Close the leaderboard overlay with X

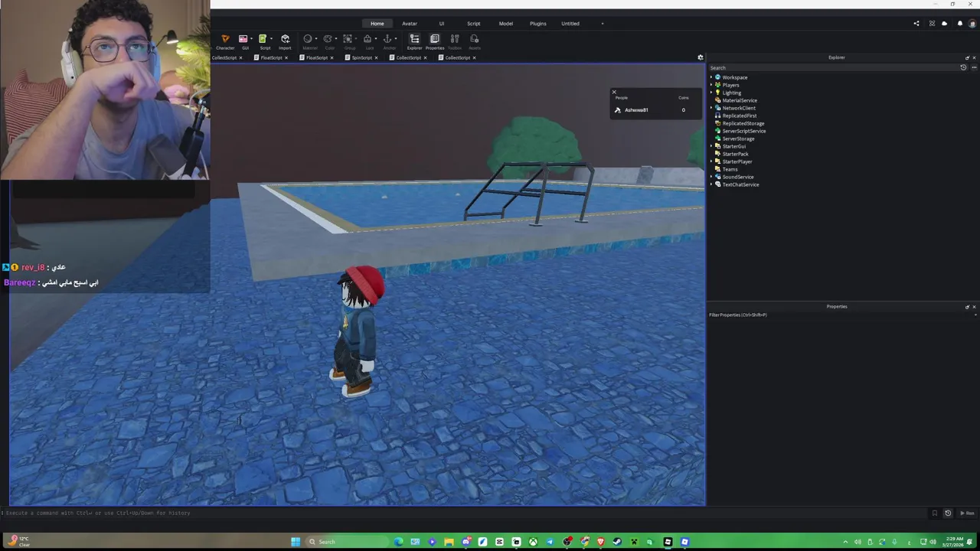click(613, 93)
